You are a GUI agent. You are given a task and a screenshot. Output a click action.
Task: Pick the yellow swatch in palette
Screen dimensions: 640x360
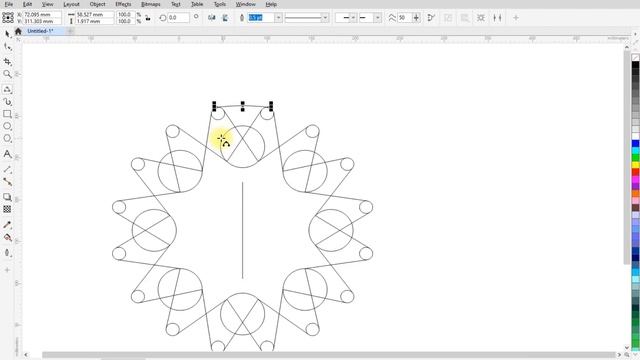tap(636, 165)
